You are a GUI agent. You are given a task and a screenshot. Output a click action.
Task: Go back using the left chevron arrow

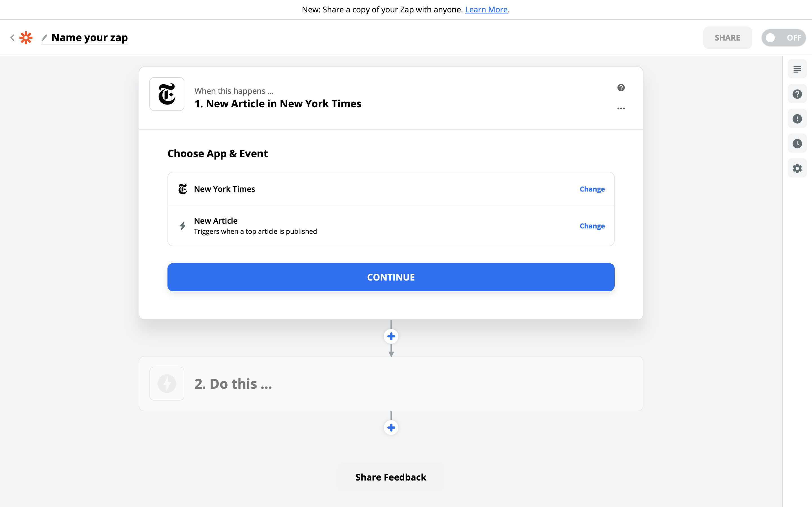[x=12, y=37]
